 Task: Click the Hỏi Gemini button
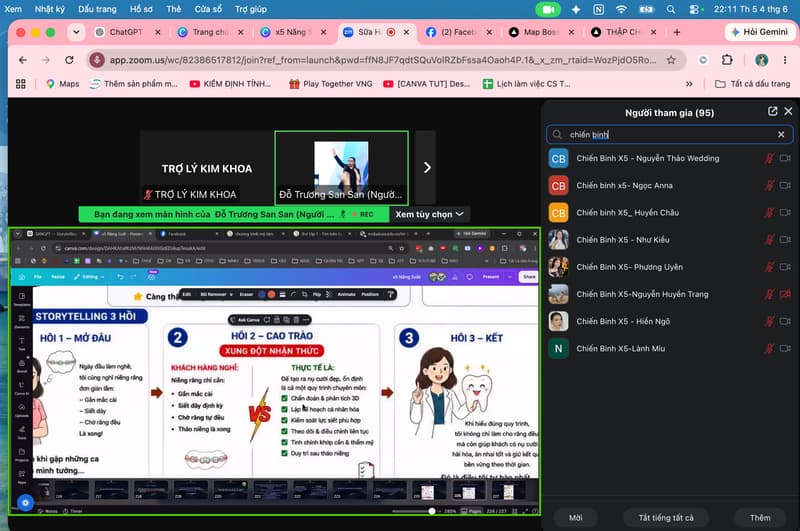coord(760,32)
